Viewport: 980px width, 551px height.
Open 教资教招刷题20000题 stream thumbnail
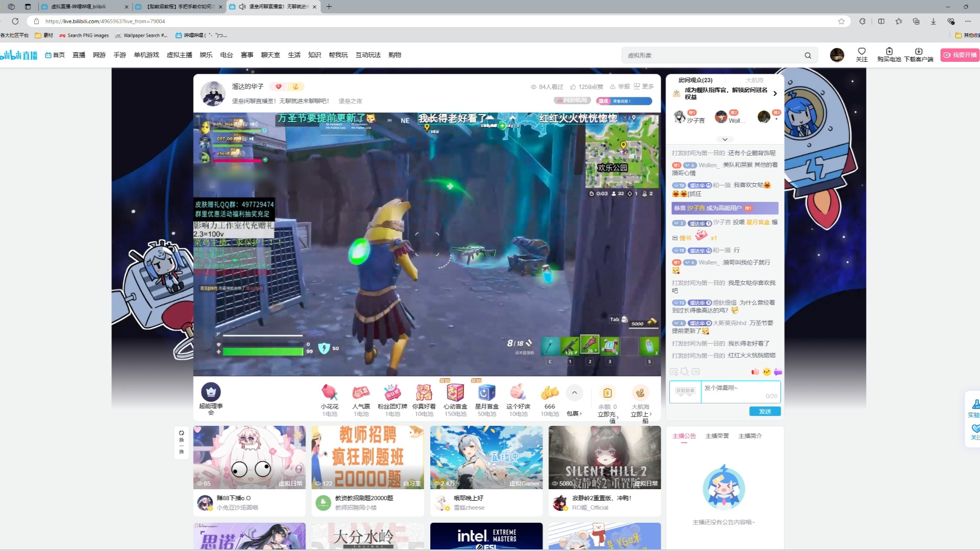[367, 457]
